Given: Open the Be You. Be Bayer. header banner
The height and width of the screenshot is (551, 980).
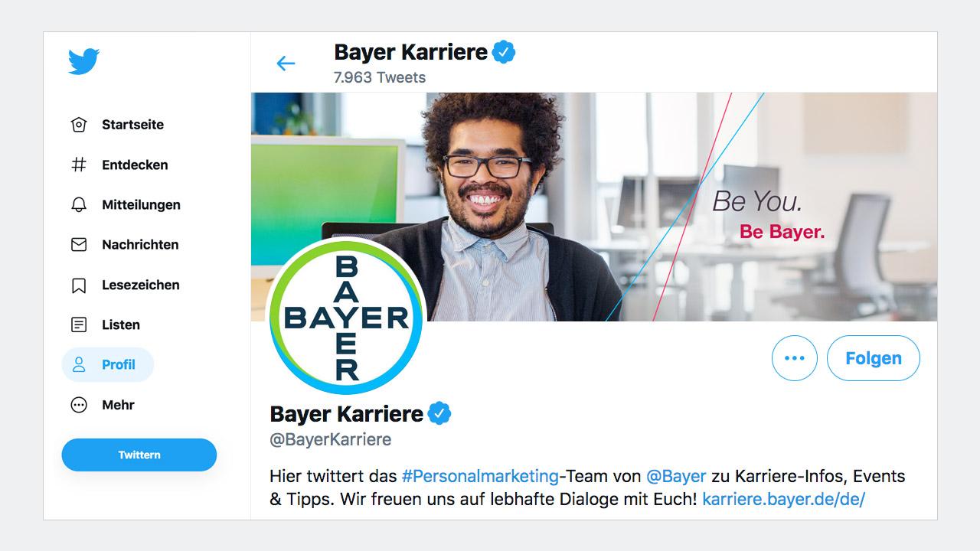Looking at the screenshot, I should [594, 207].
